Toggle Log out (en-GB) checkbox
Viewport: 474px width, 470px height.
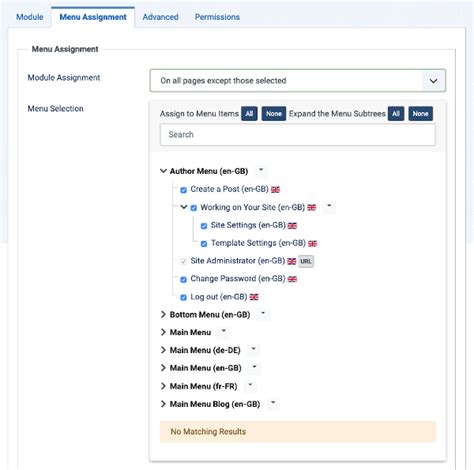183,297
